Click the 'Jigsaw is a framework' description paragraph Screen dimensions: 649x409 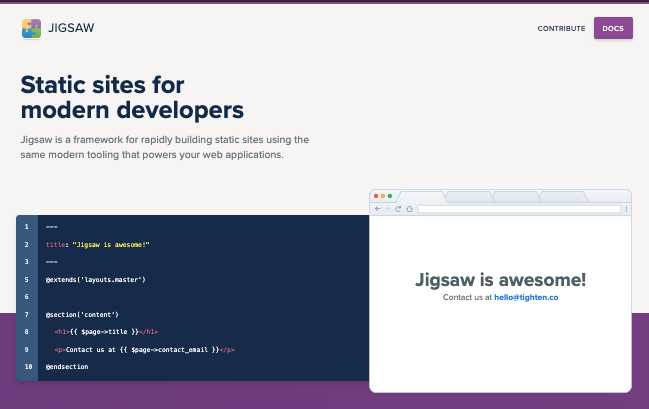(x=165, y=147)
